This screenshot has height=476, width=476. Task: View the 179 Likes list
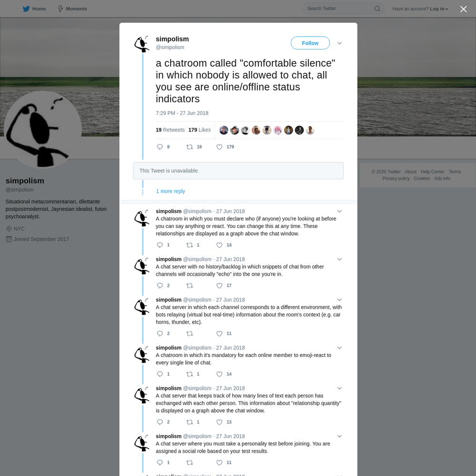[199, 130]
